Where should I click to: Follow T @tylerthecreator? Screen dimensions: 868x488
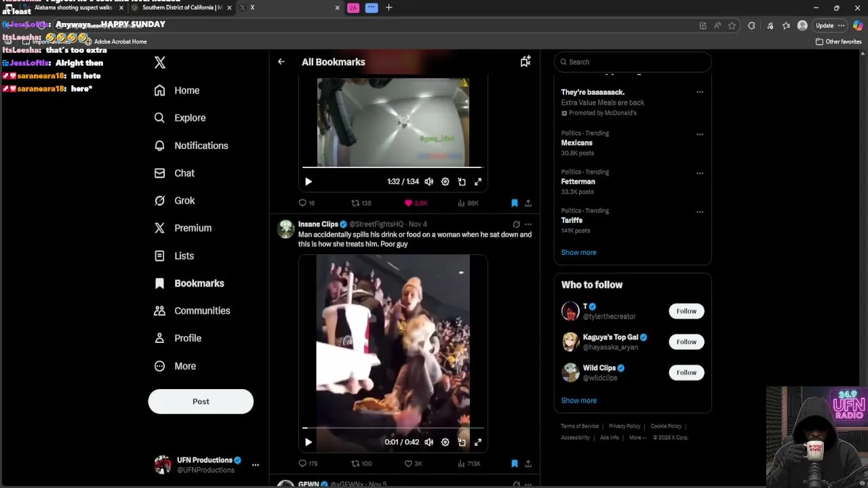pyautogui.click(x=686, y=311)
